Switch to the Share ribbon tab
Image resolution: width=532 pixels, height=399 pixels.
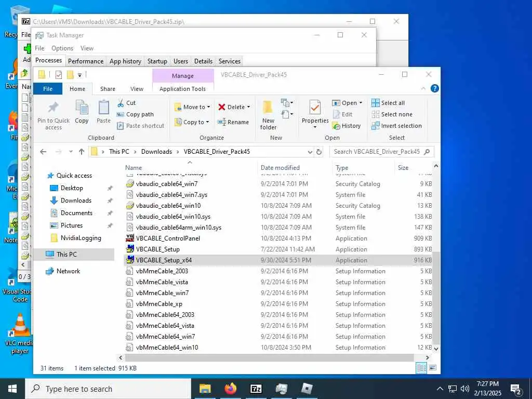(108, 89)
